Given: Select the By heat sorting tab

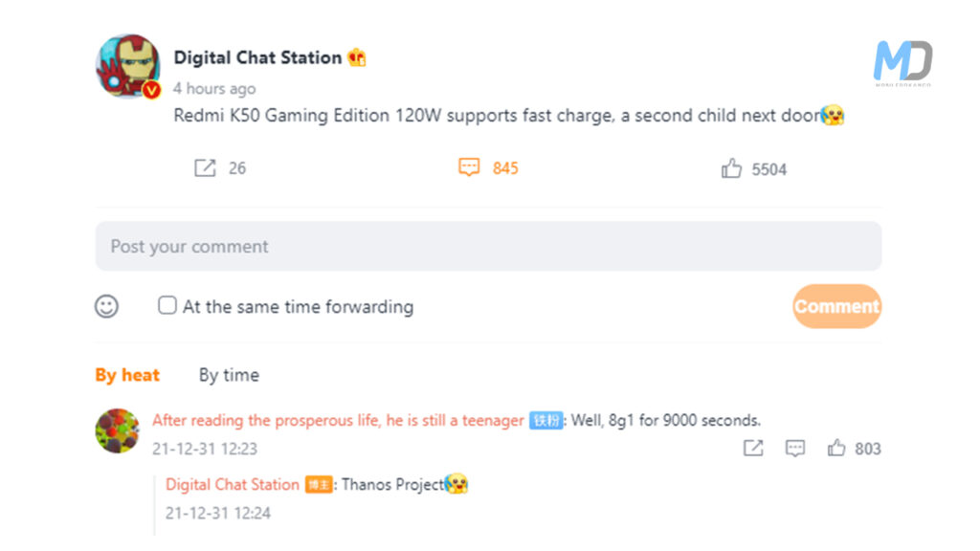Looking at the screenshot, I should [x=126, y=375].
